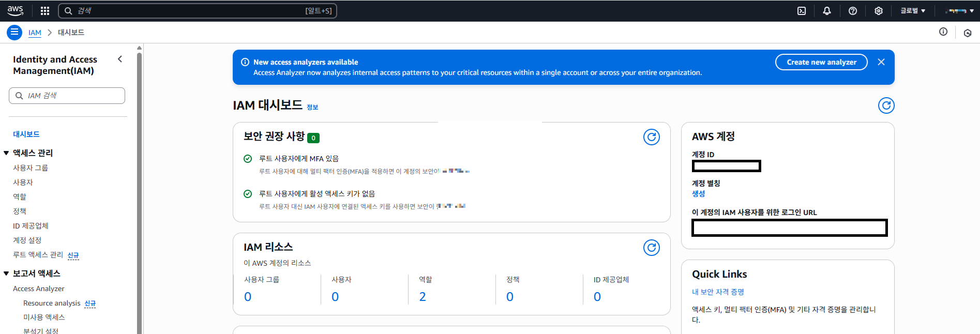Refresh the security recommendations card
980x334 pixels.
[652, 137]
